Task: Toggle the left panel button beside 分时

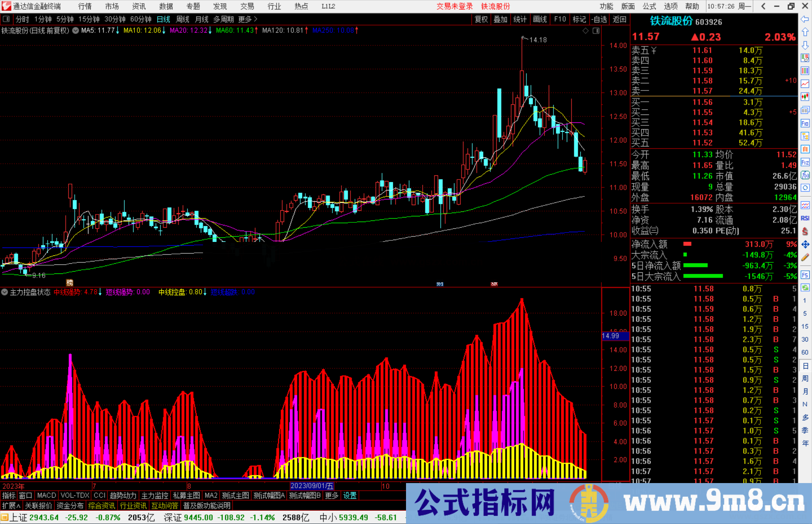Action: [x=6, y=19]
